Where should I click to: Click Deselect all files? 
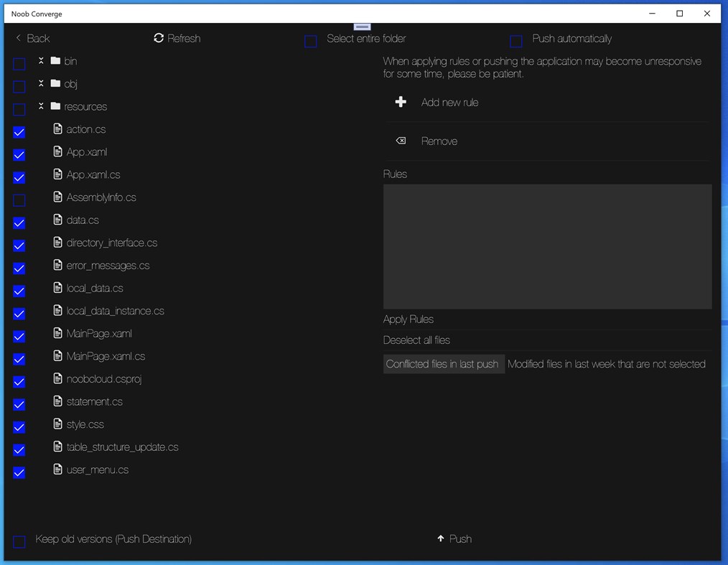click(417, 340)
